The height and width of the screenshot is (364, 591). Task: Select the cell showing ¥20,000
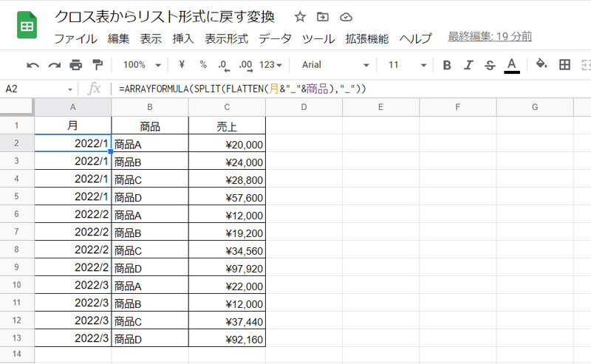click(x=227, y=143)
